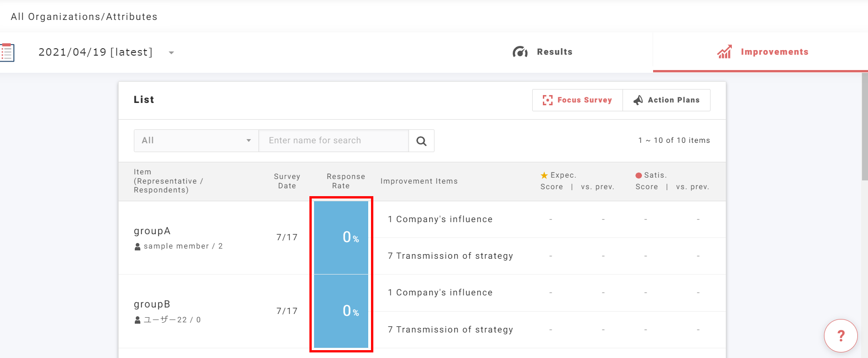This screenshot has height=358, width=868.
Task: Click the person icon beside sample member
Action: coord(138,247)
